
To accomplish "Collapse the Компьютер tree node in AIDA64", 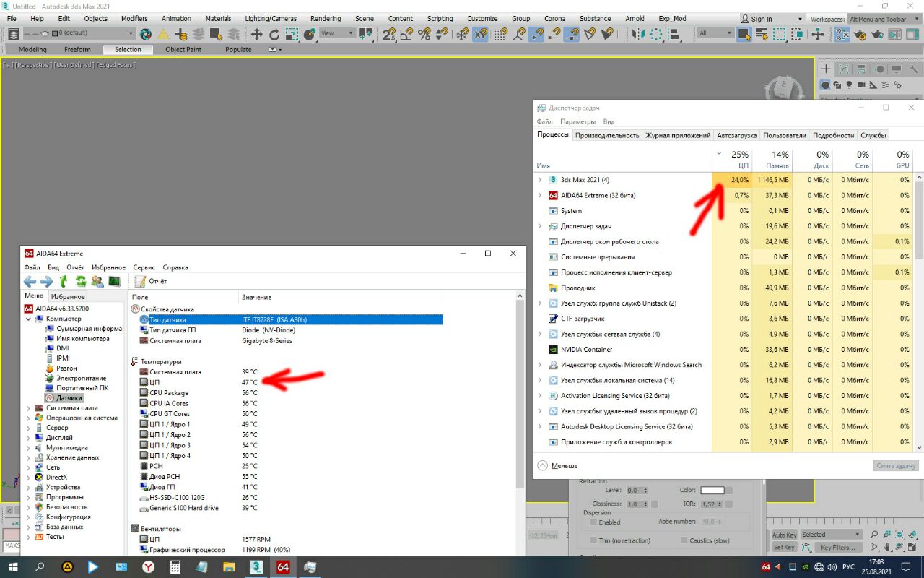I will click(28, 319).
